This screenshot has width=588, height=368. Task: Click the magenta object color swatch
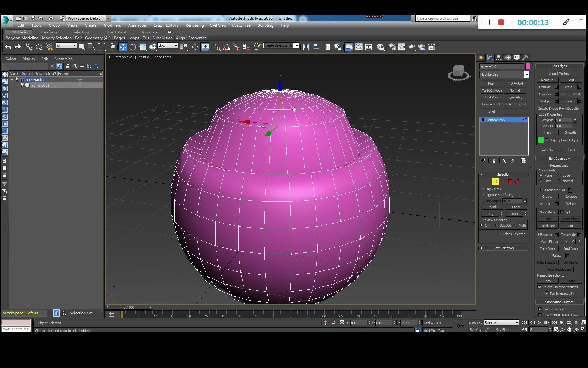tap(528, 66)
